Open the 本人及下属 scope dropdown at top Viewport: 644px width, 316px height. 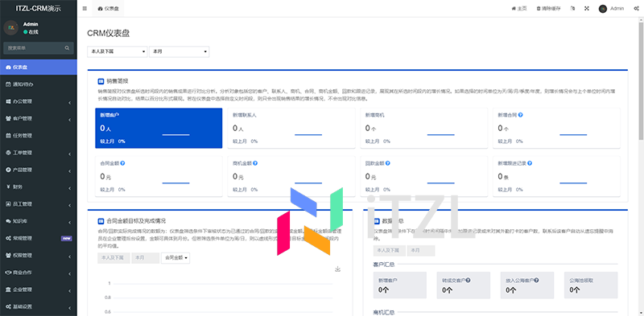[117, 51]
